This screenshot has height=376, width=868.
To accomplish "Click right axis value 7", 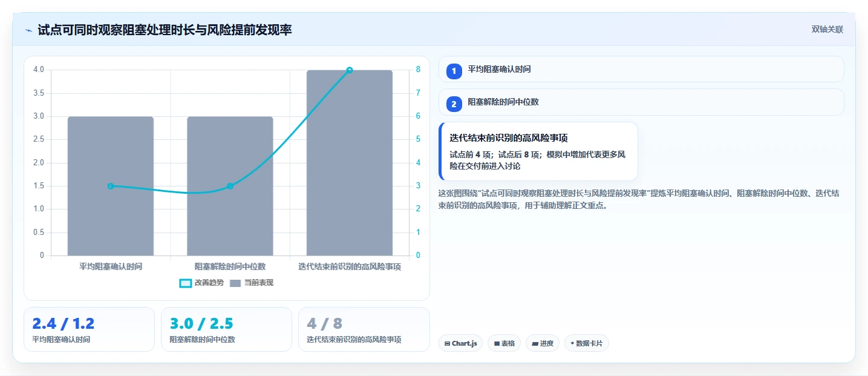I will tap(418, 93).
